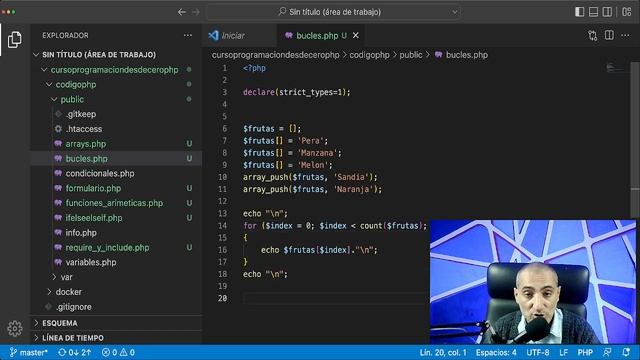Open require_y_include.php file
Viewport: 640px width, 360px height.
pos(107,247)
